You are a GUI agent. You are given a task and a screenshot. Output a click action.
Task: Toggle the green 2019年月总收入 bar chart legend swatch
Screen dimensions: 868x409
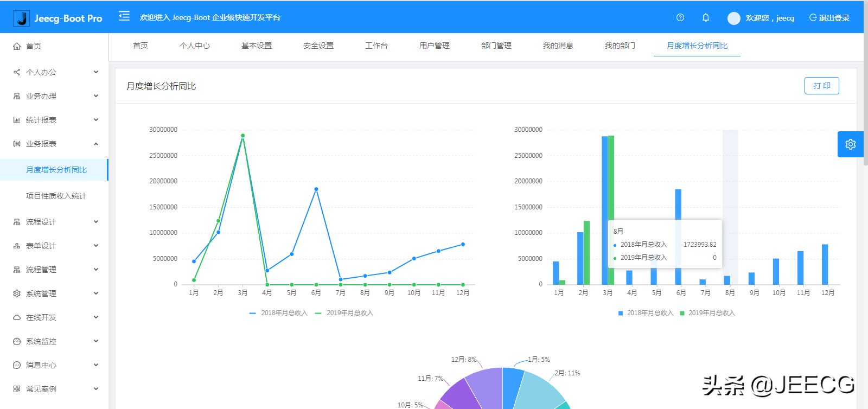point(682,313)
